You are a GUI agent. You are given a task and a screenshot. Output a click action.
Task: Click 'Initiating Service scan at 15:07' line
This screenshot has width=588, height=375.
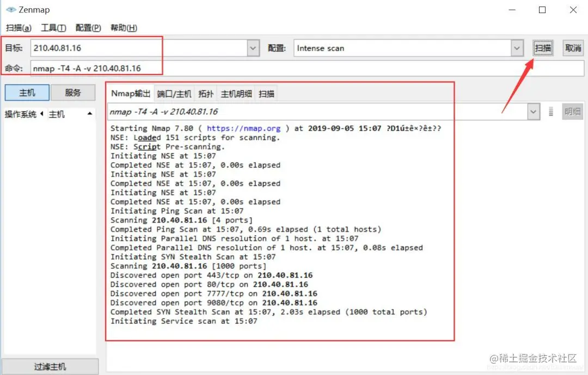pos(184,321)
